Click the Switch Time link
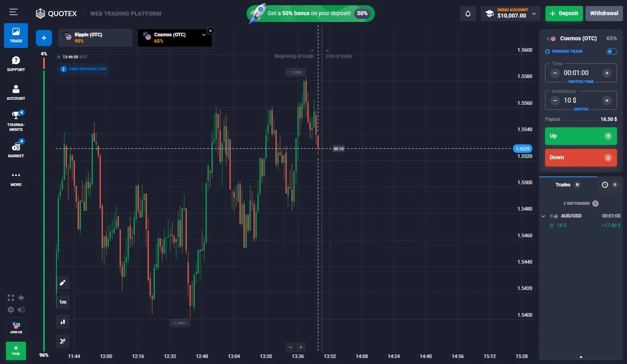The width and height of the screenshot is (627, 364). point(581,82)
